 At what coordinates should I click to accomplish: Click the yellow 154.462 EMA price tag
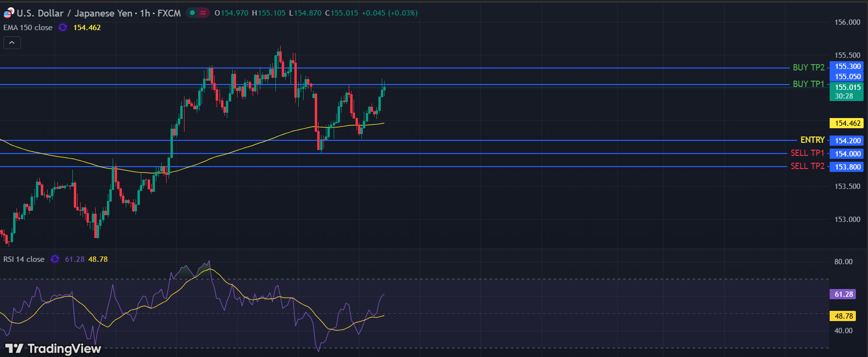(x=848, y=123)
